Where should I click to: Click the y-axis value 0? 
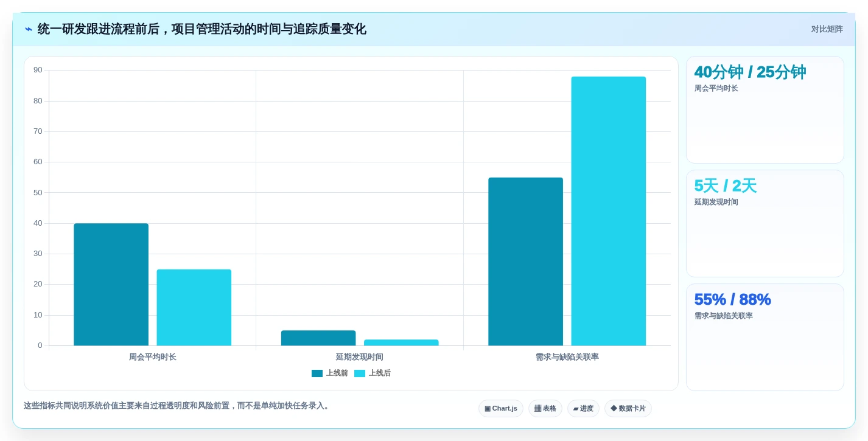(40, 346)
